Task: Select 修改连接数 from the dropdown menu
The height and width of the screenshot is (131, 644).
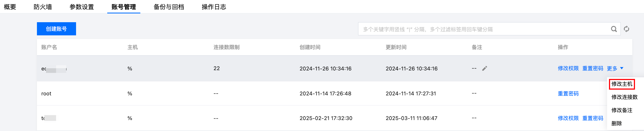Action: [625, 97]
